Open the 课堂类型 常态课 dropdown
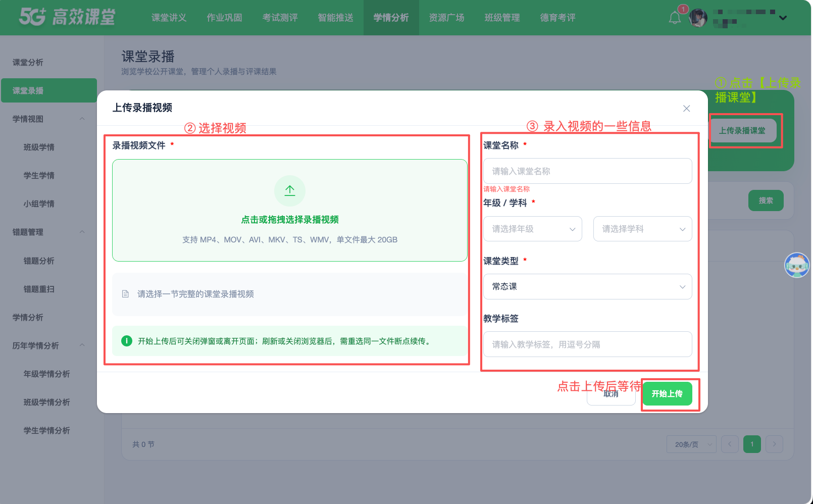Viewport: 813px width, 504px height. (x=587, y=286)
